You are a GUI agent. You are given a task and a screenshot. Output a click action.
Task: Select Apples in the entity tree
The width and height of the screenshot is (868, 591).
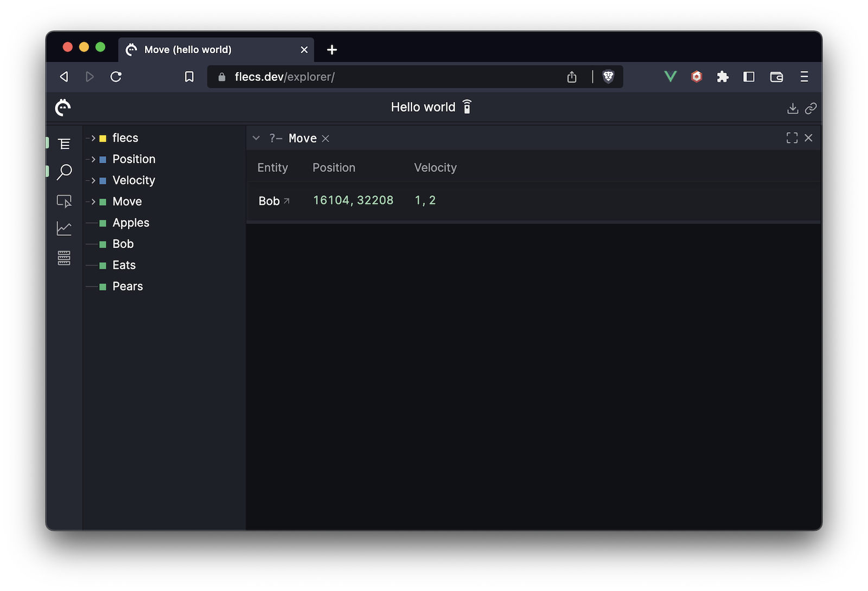coord(131,223)
